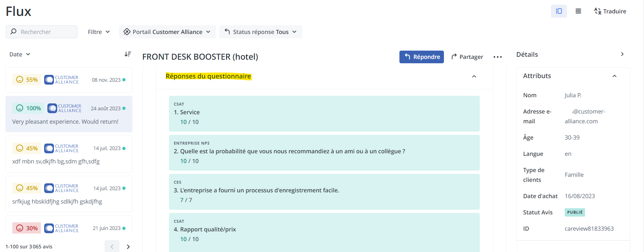Open Status réponse Tous dropdown
The image size is (644, 252).
click(260, 32)
